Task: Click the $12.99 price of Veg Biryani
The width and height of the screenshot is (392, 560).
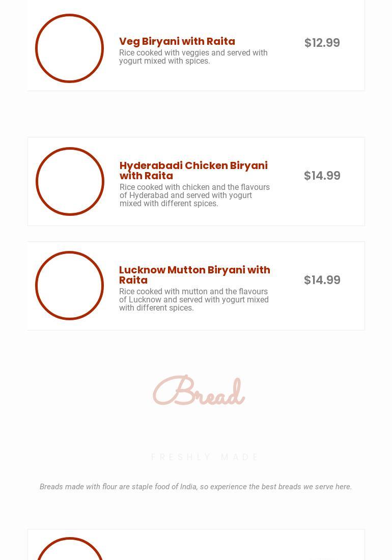Action: click(x=322, y=43)
